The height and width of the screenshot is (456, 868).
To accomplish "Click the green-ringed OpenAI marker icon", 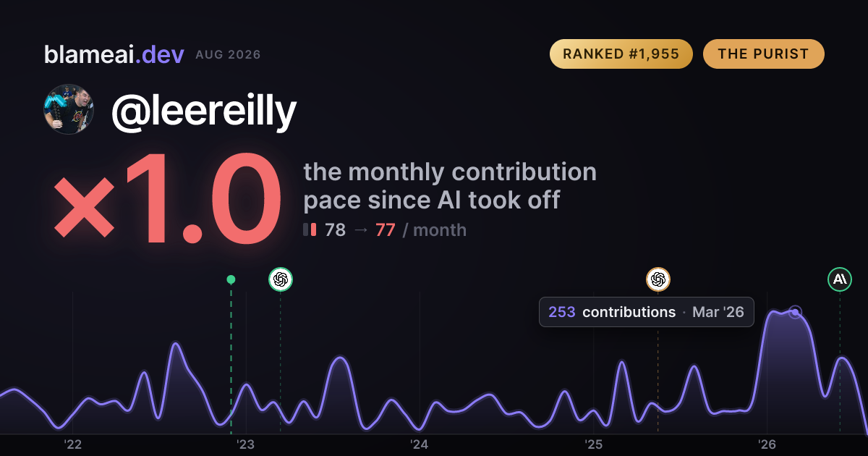I will (x=281, y=279).
